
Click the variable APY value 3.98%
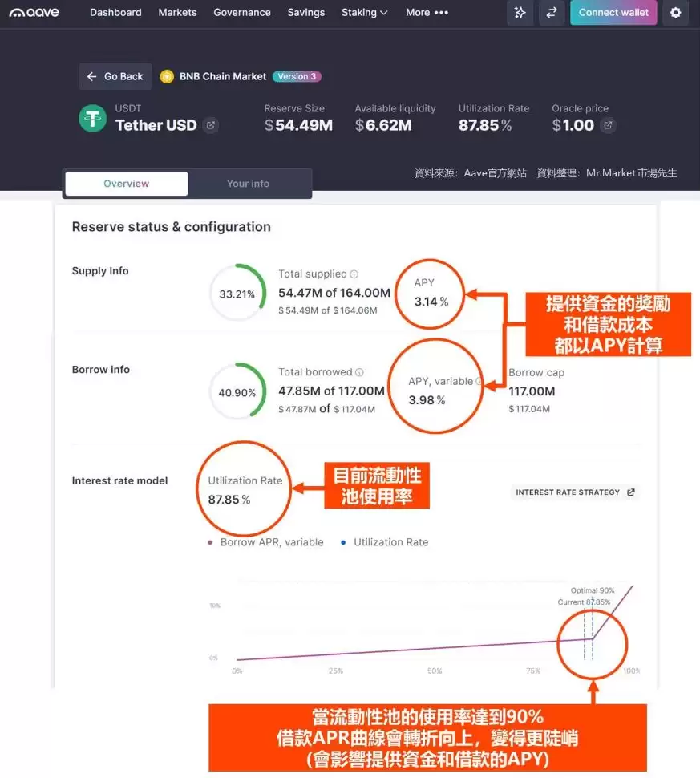point(427,400)
